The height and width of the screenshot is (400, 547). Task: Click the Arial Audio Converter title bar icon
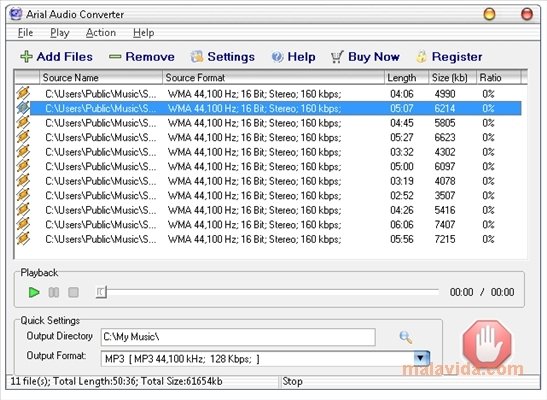pyautogui.click(x=16, y=14)
